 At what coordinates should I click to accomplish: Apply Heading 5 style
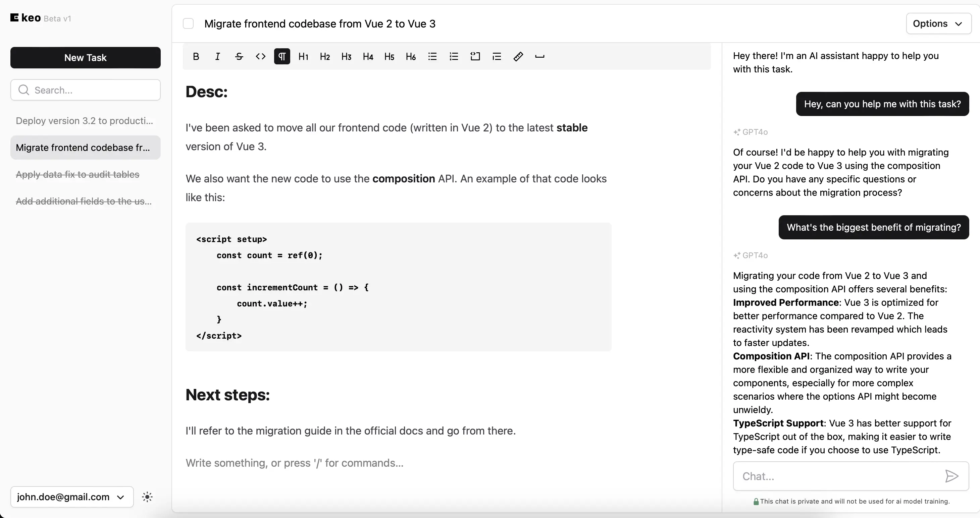point(389,57)
